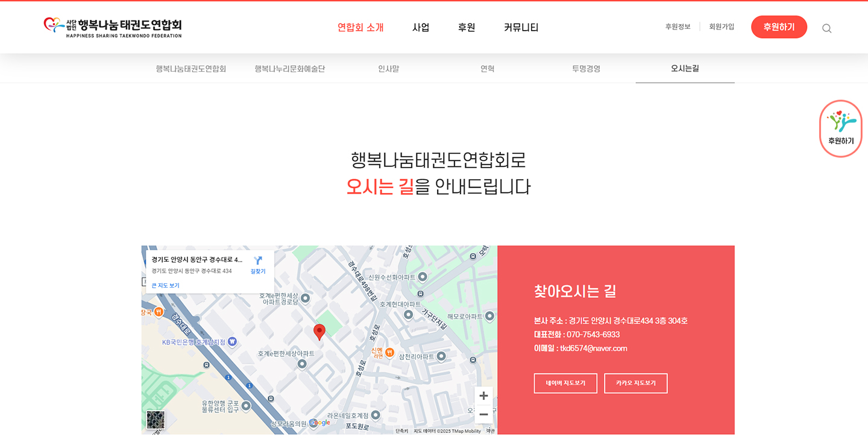868x445 pixels.
Task: Click the 행복나눔태권도연합회 logo
Action: pos(113,27)
